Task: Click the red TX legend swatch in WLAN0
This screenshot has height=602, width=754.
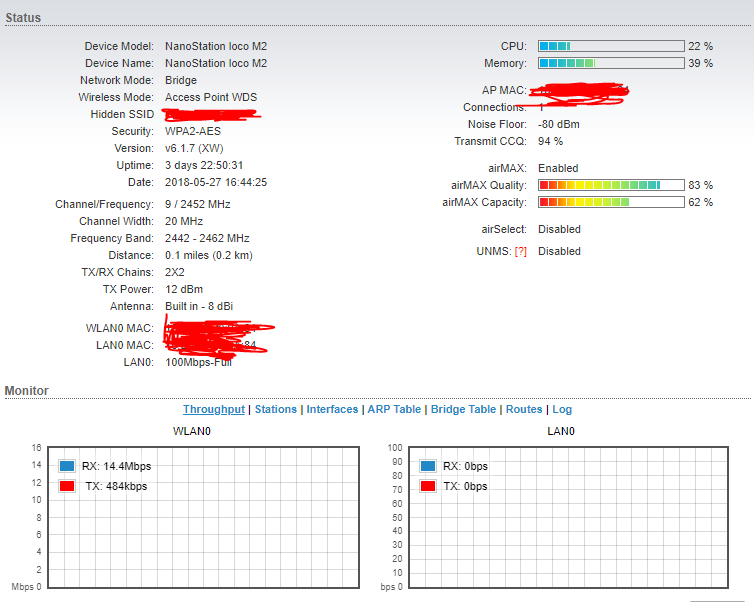Action: (67, 486)
